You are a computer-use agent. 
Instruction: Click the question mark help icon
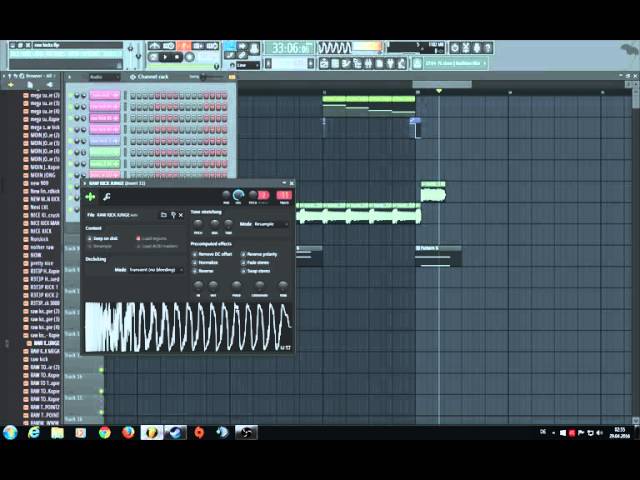coord(488,48)
